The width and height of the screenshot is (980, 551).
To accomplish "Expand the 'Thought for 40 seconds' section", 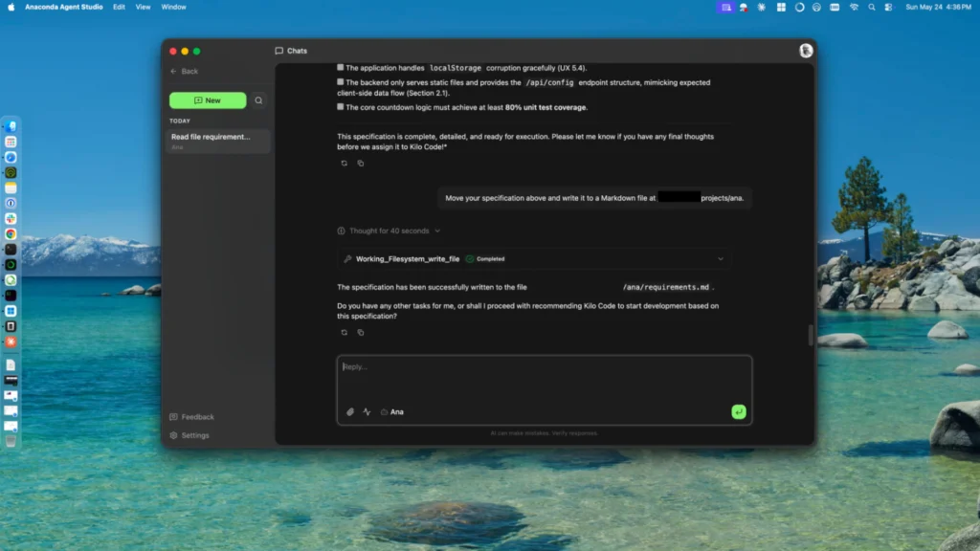I will [x=389, y=231].
